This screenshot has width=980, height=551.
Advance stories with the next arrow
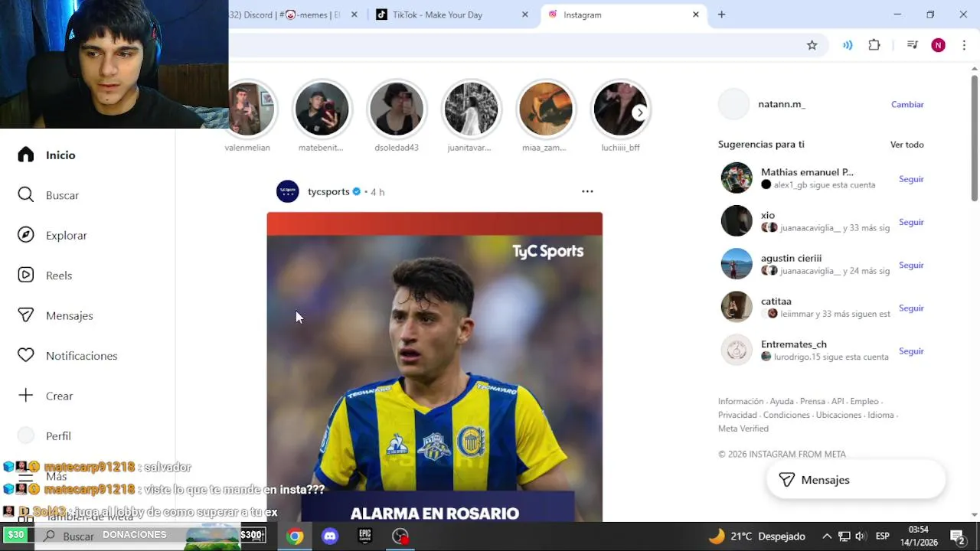point(639,112)
